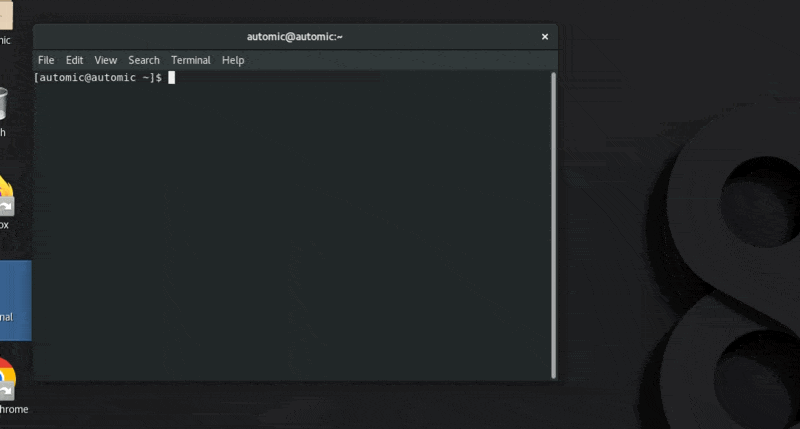Image resolution: width=800 pixels, height=429 pixels.
Task: Select the Trash desktop icon
Action: (x=3, y=112)
